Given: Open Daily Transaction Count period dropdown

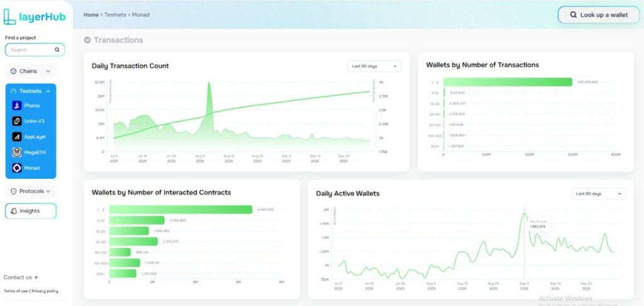Looking at the screenshot, I should [374, 66].
